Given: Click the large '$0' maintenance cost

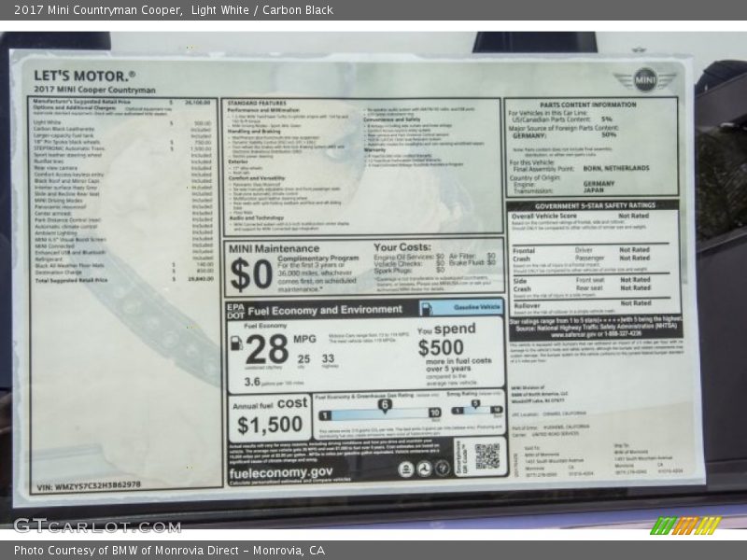Looking at the screenshot, I should pos(251,274).
